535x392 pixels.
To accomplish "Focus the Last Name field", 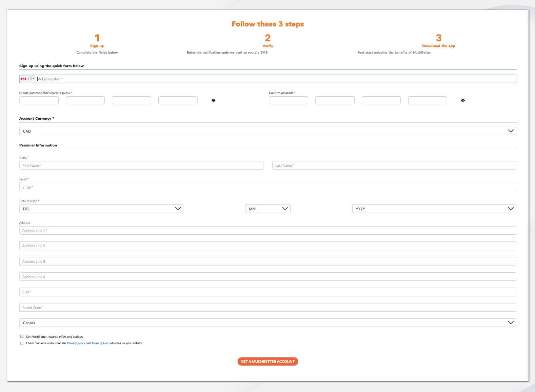I will click(x=394, y=165).
